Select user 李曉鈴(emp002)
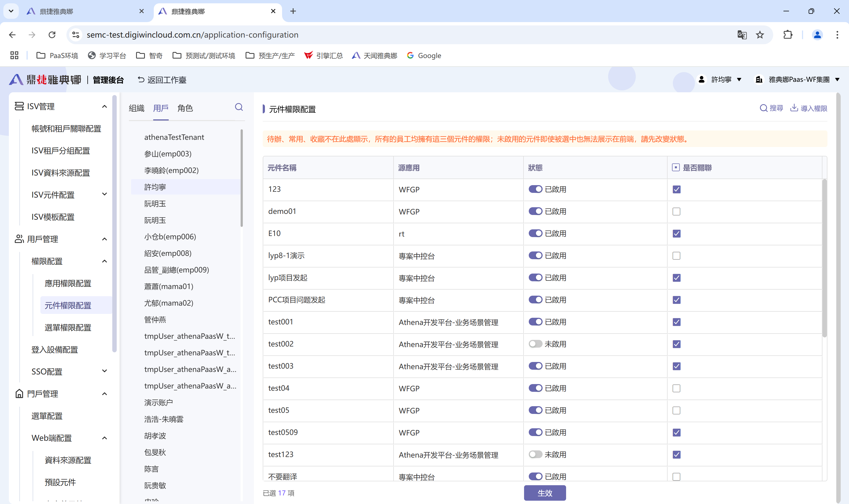 point(171,170)
